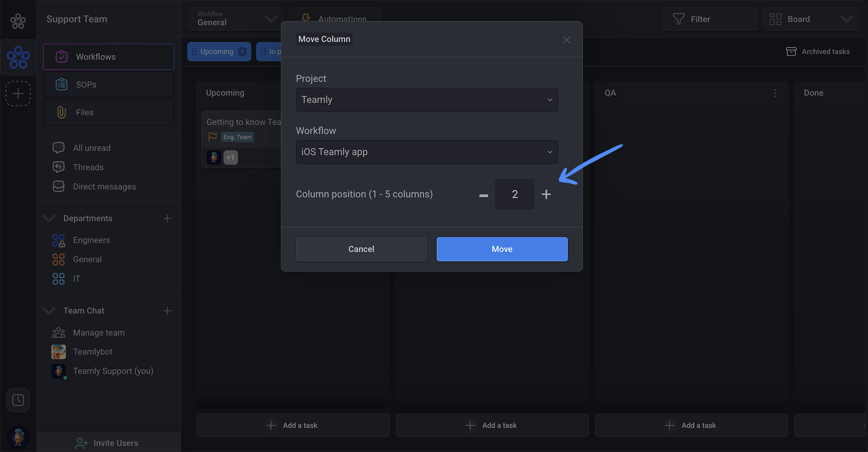
Task: Add a new Team Chat with the plus
Action: [167, 311]
